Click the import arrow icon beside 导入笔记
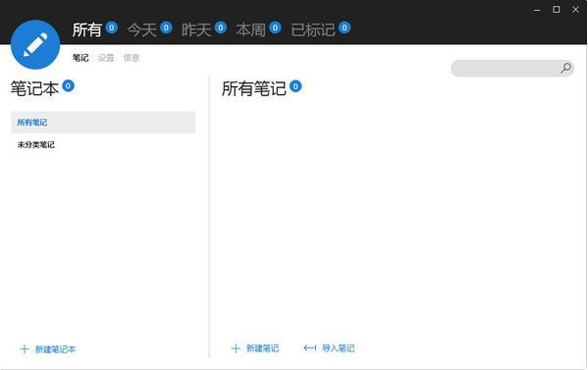 pos(310,348)
